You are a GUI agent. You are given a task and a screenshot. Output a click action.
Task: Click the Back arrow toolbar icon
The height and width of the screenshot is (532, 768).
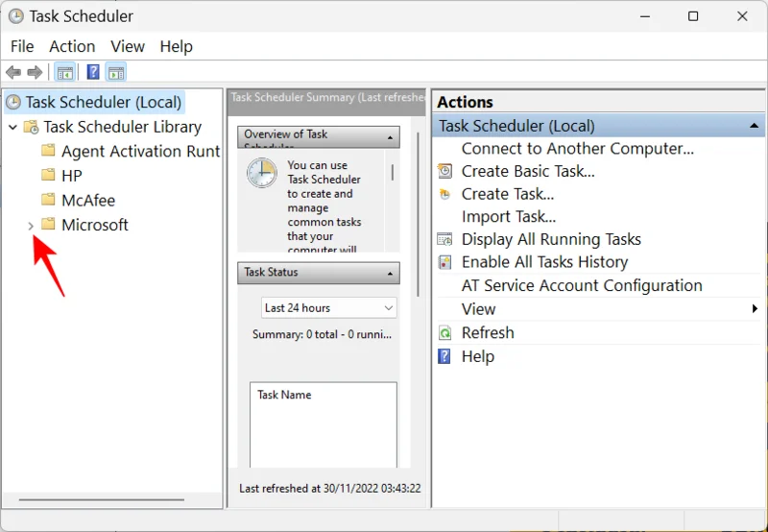13,72
